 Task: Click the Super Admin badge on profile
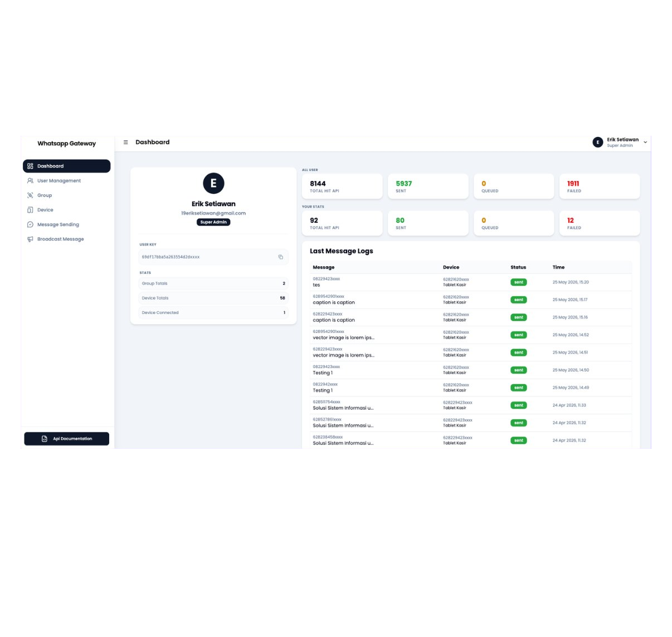213,222
